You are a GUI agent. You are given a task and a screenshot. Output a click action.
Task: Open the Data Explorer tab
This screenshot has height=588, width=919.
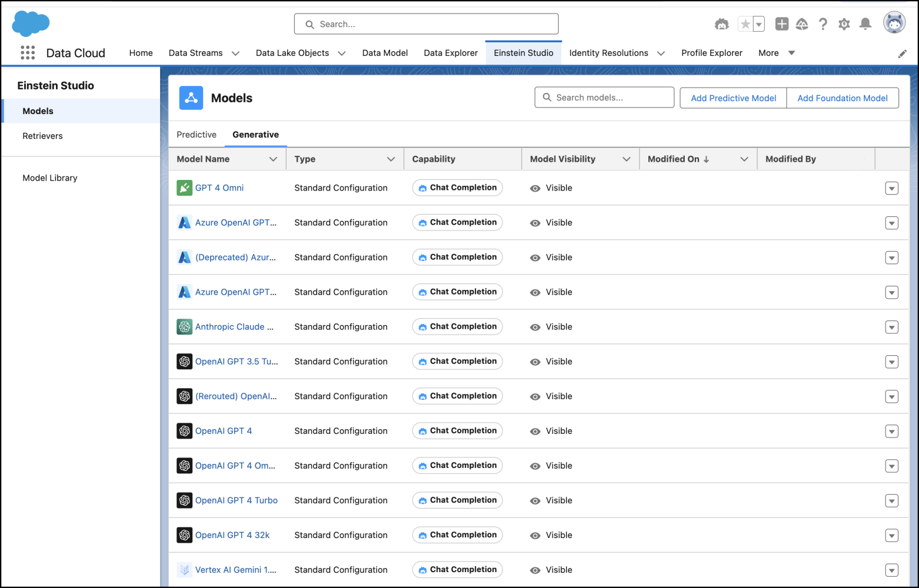point(451,53)
